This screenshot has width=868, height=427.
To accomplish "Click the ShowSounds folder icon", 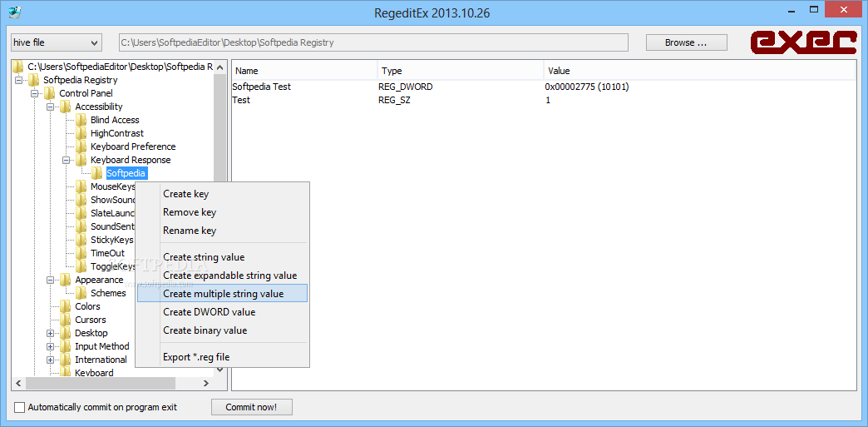I will point(81,200).
